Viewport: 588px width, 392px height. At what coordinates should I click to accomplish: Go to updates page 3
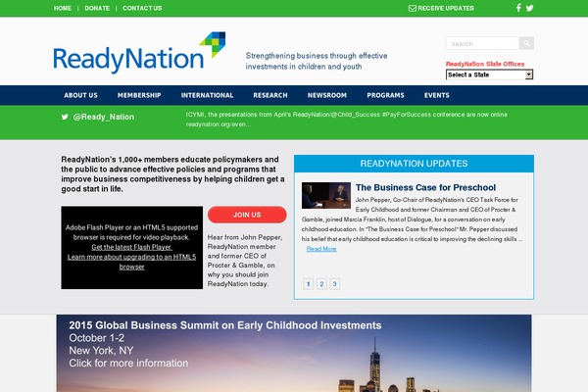point(334,284)
